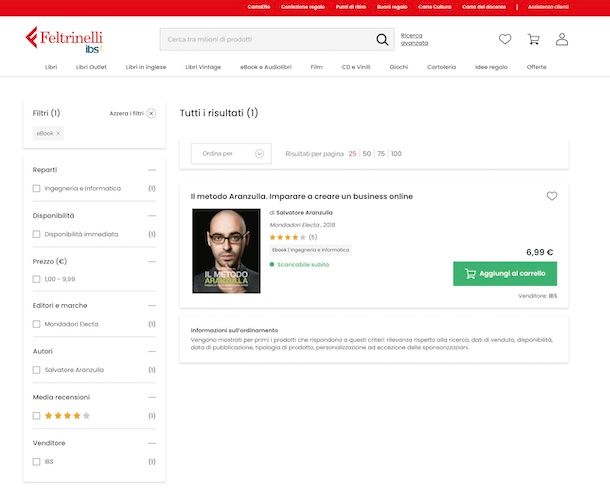Open the Giochi menu

tap(399, 67)
